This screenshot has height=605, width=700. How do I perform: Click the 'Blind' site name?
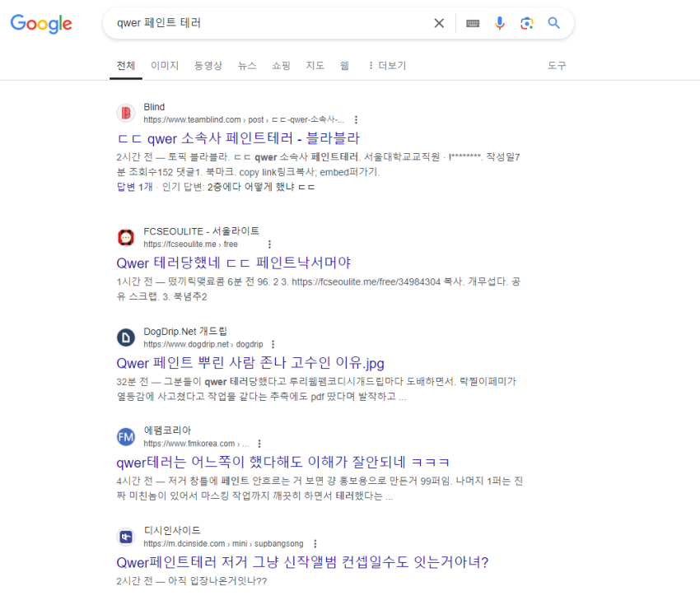tap(154, 107)
